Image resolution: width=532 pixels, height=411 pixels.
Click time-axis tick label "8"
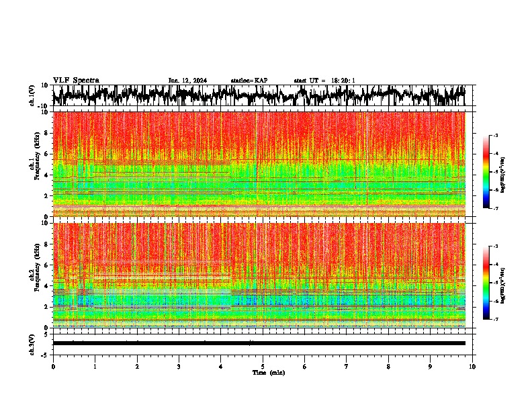click(x=388, y=367)
